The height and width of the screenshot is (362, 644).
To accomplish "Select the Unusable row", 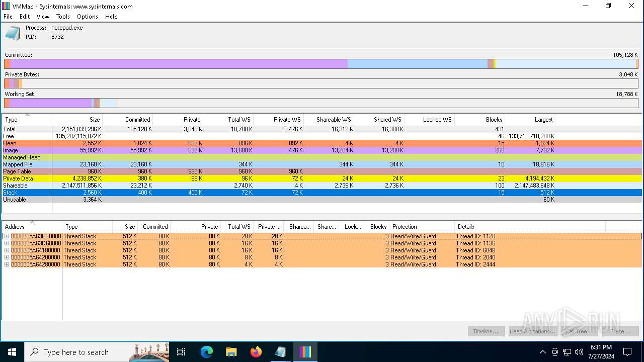I will point(322,200).
